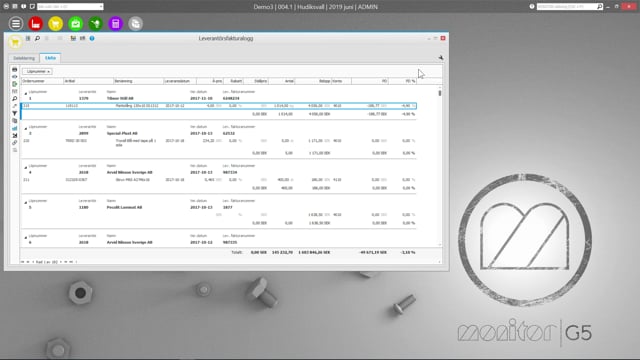This screenshot has height=360, width=640.
Task: Click the magnifier in the window toolbar
Action: [37, 38]
